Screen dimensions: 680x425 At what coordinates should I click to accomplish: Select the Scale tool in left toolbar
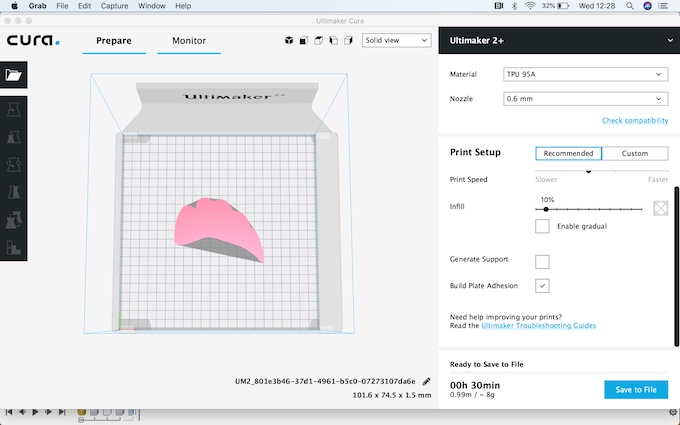click(13, 137)
